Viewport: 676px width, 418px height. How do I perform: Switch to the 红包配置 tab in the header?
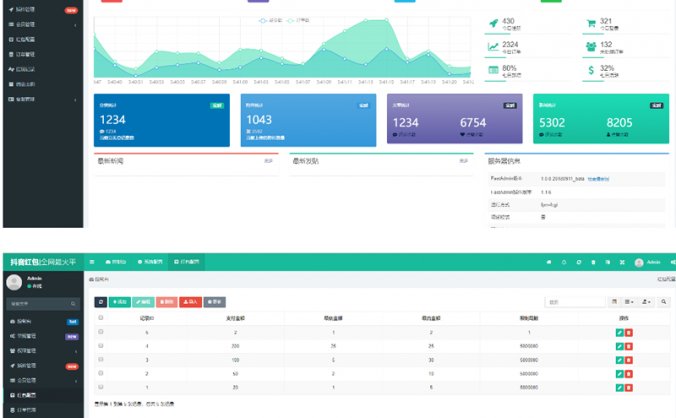(x=183, y=262)
